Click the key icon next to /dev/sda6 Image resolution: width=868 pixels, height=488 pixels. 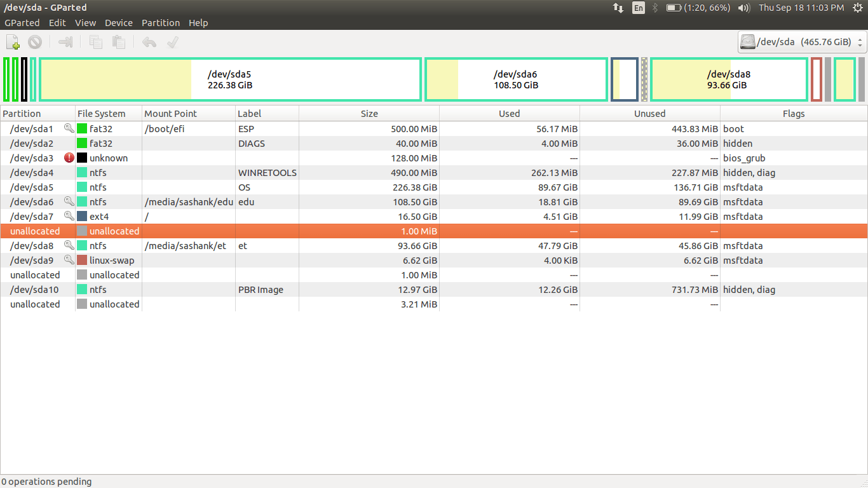pos(69,201)
